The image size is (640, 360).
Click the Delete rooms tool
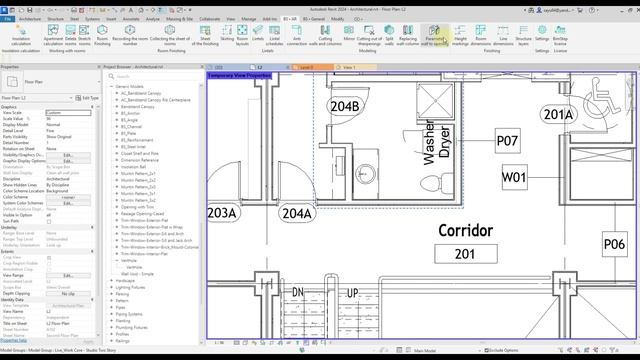(x=71, y=35)
